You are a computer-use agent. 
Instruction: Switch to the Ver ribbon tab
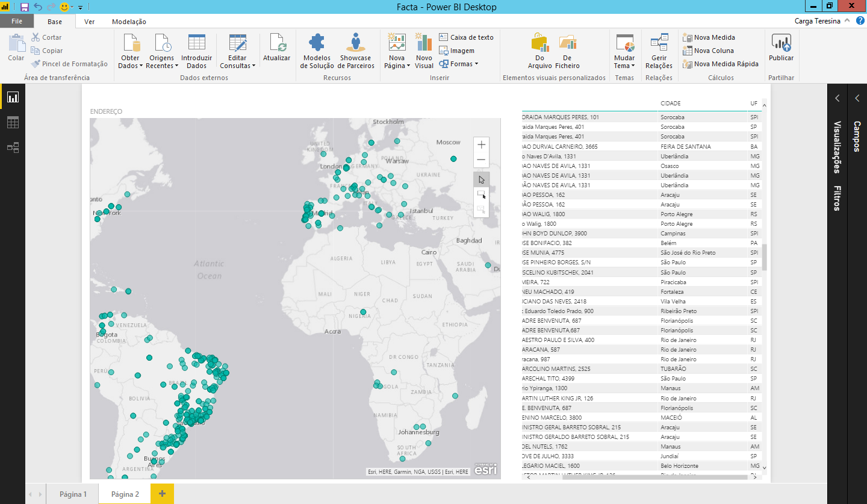pos(90,22)
